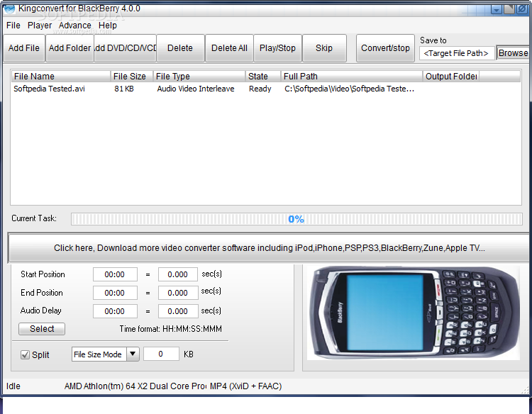Image resolution: width=532 pixels, height=414 pixels.
Task: Click the split size KB field
Action: [161, 354]
